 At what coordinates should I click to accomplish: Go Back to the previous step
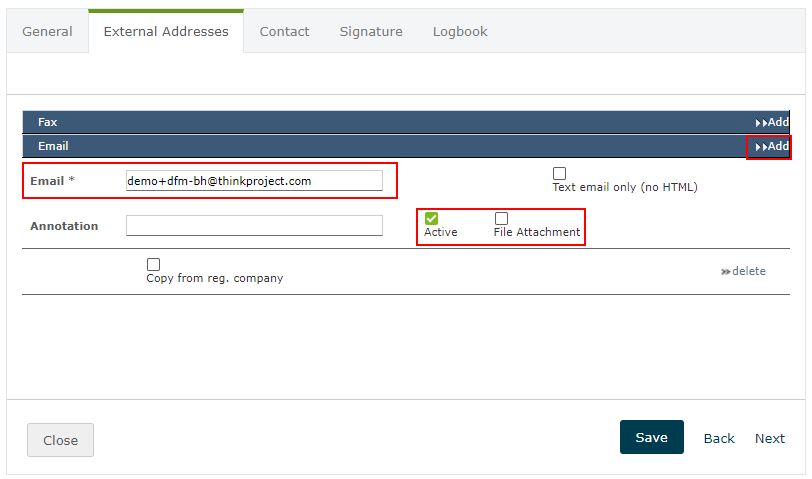click(x=719, y=438)
